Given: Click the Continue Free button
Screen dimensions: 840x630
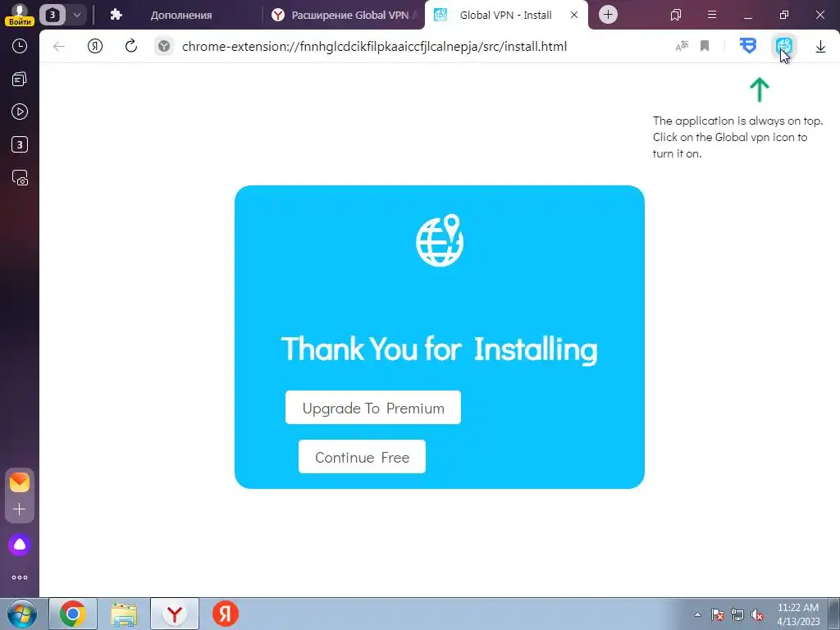Looking at the screenshot, I should click(362, 457).
